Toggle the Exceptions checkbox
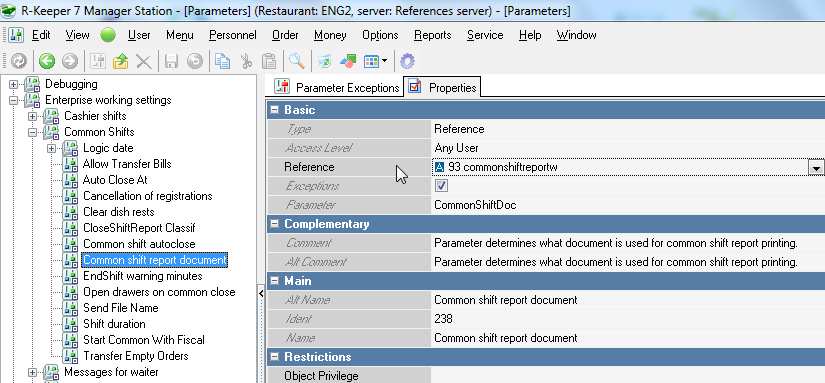 click(x=441, y=186)
